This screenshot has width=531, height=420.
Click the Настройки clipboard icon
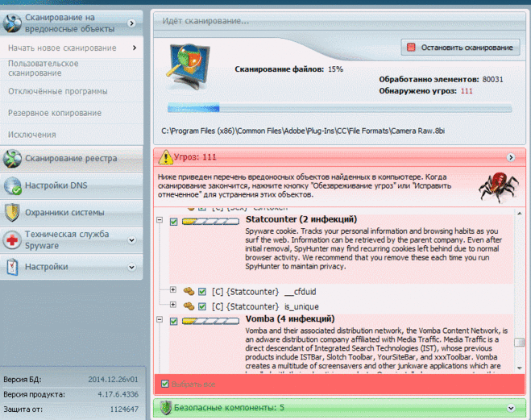point(12,266)
